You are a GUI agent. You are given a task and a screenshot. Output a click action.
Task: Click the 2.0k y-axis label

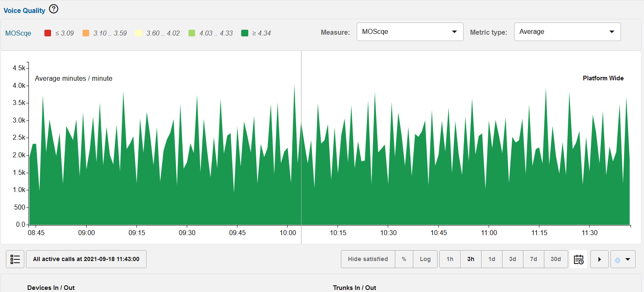coord(19,155)
